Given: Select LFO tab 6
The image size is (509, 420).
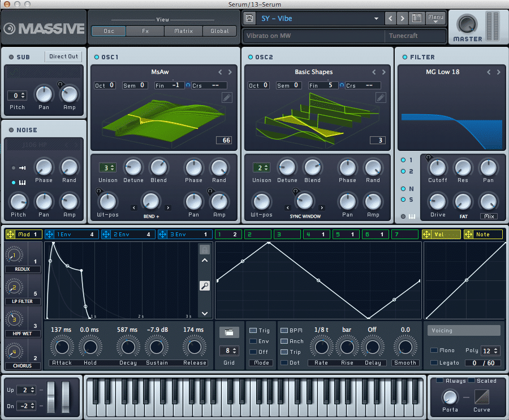Looking at the screenshot, I should pyautogui.click(x=376, y=235).
